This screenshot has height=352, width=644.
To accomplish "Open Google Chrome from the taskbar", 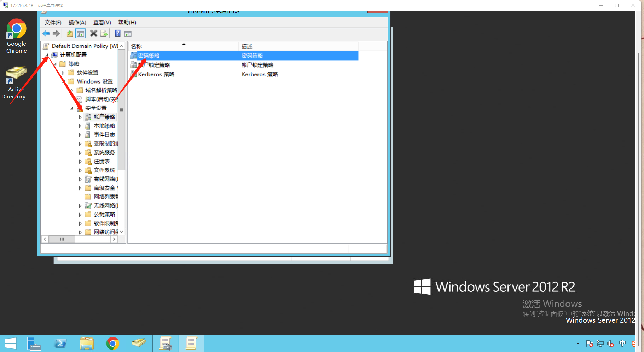I will click(112, 344).
